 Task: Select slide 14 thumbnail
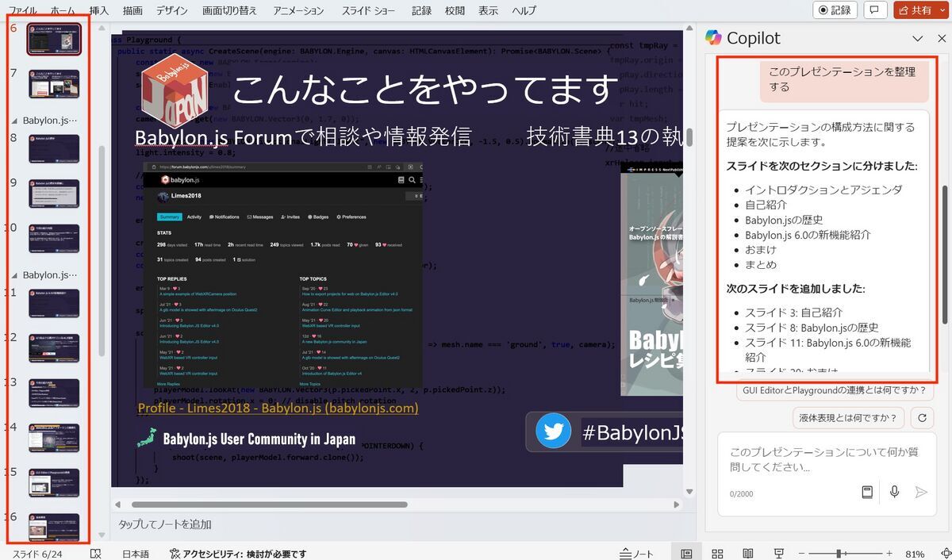point(54,438)
